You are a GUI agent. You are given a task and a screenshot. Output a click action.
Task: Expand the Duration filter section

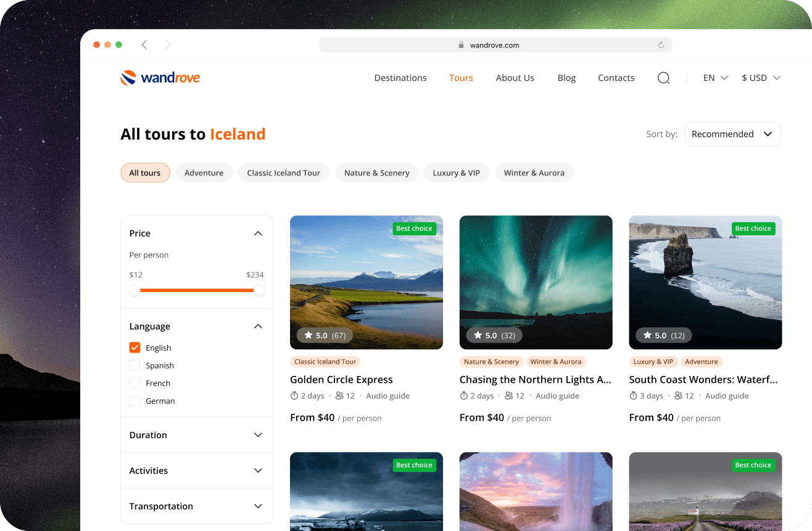196,435
